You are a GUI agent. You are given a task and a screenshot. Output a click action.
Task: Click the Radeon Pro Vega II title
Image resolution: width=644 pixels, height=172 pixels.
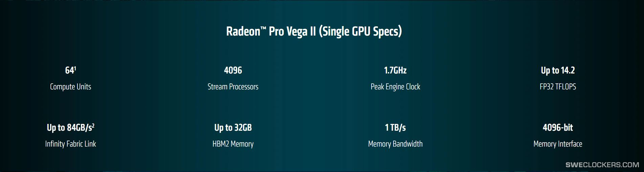pyautogui.click(x=314, y=31)
